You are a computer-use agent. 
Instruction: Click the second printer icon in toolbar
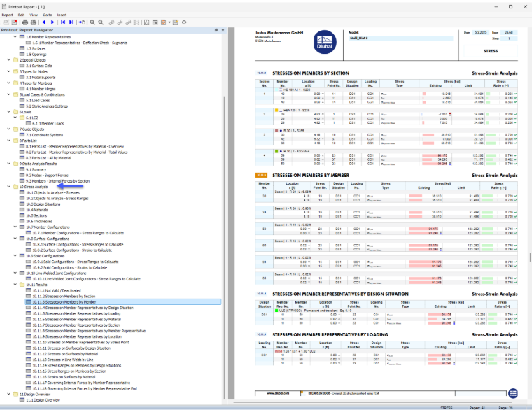(x=34, y=22)
